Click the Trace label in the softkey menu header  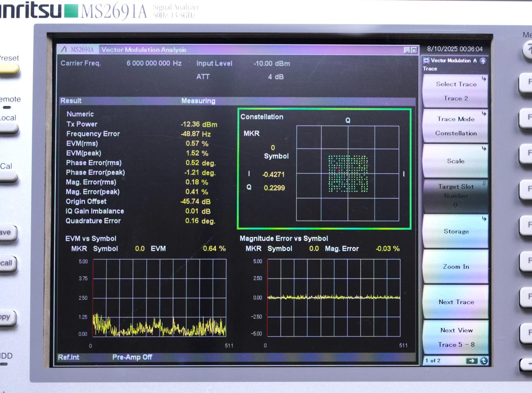tap(430, 68)
